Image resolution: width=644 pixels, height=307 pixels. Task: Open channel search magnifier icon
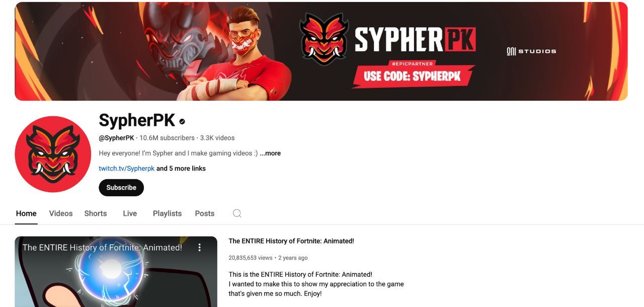(237, 213)
